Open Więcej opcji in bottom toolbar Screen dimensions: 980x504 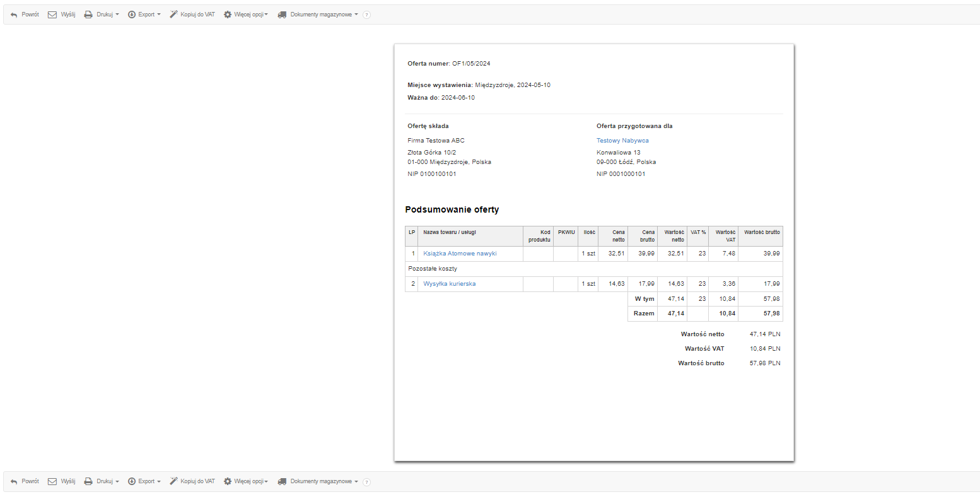pos(246,481)
